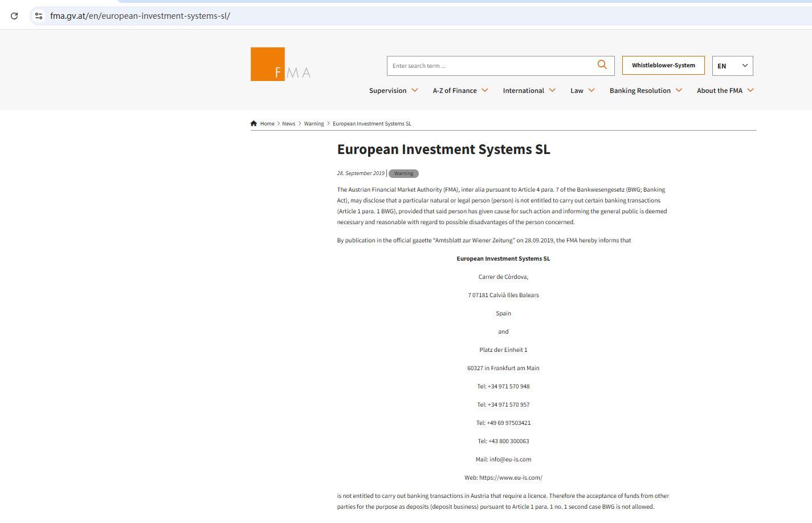The height and width of the screenshot is (523, 812).
Task: Click the European Investment Systems SL heading
Action: click(x=443, y=149)
